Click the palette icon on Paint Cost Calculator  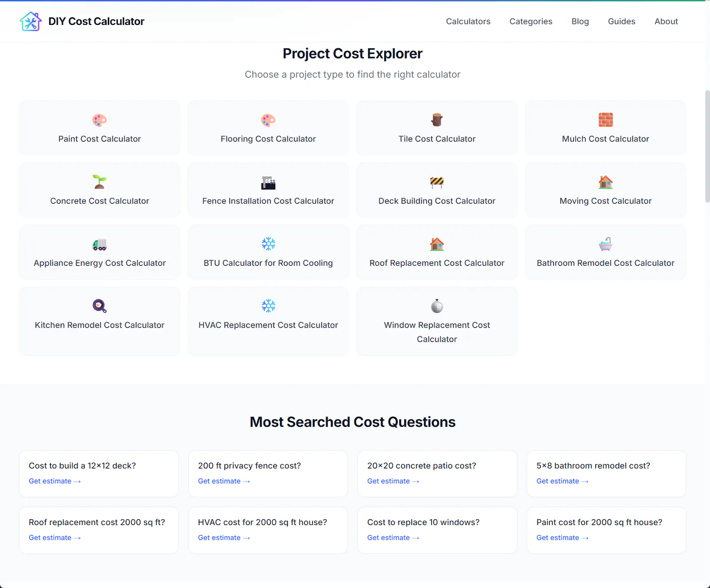click(99, 120)
